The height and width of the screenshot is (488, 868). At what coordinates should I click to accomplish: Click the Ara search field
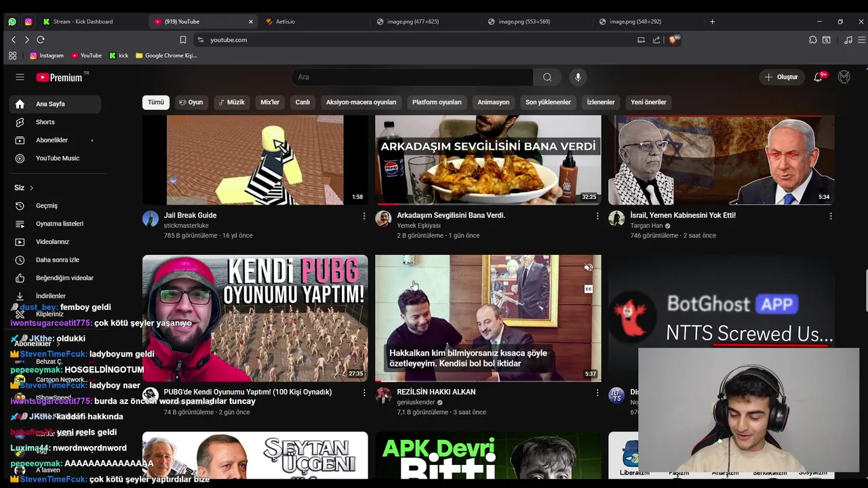412,77
